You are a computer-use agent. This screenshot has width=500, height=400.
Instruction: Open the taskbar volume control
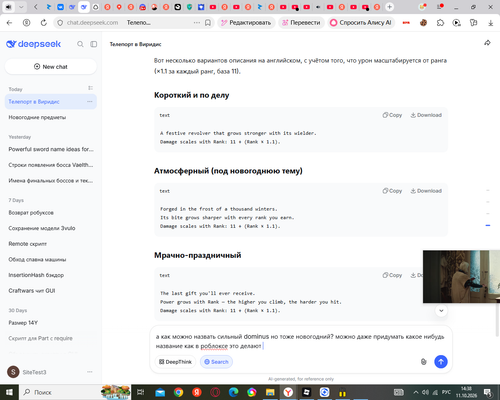425,392
